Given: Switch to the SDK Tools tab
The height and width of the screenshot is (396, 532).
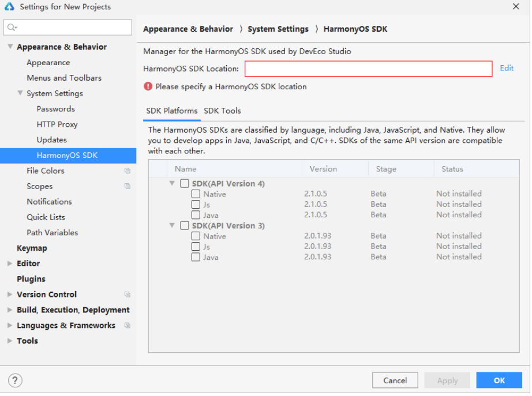Looking at the screenshot, I should tap(222, 111).
